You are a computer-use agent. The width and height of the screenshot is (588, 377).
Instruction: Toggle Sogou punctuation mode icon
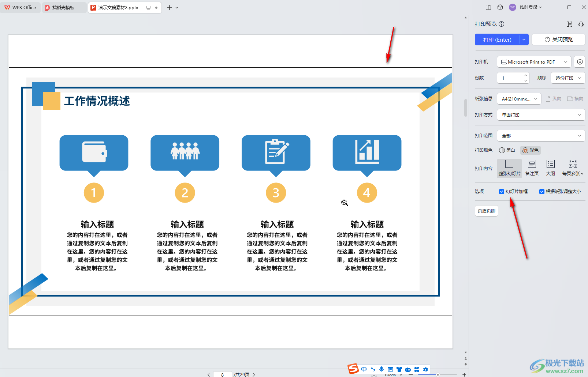coord(373,369)
